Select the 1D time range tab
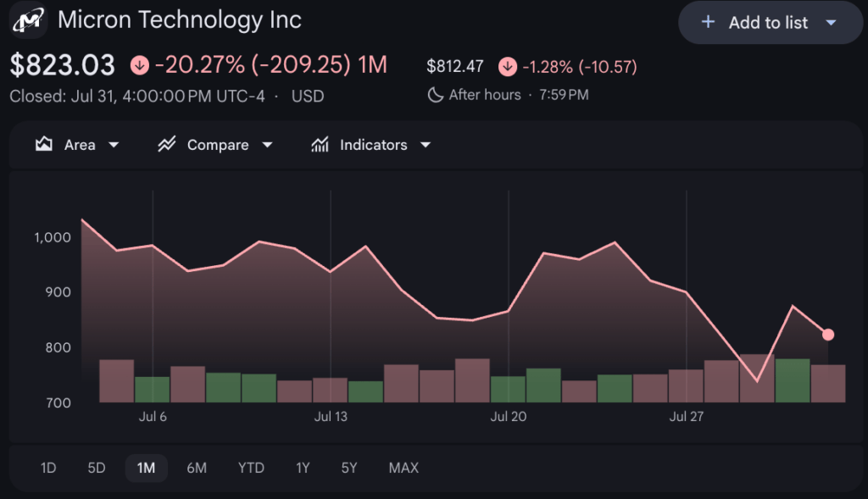The width and height of the screenshot is (868, 499). (x=48, y=468)
